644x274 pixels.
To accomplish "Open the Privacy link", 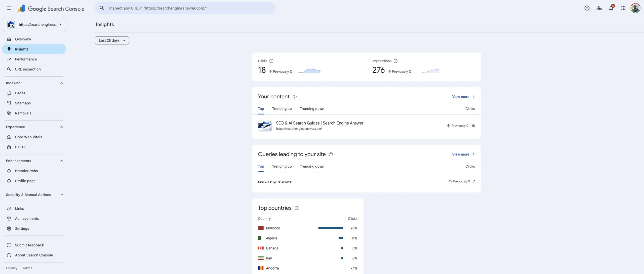I will coord(12,268).
